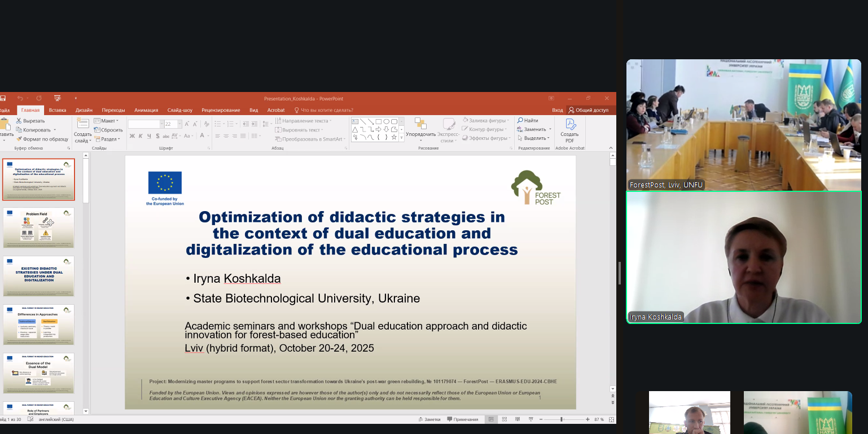Select the Problem Field slide thumbnail
The image size is (868, 434).
[x=38, y=227]
